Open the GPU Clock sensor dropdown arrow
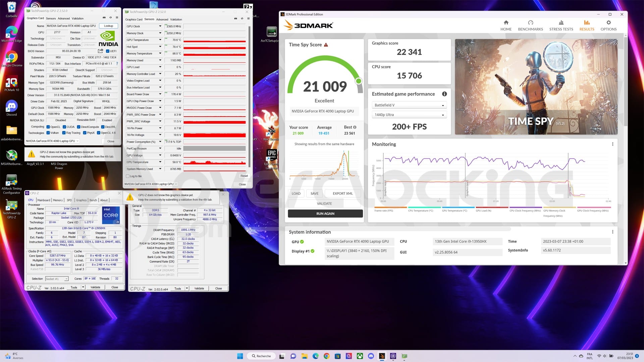644x362 pixels. pos(160,26)
